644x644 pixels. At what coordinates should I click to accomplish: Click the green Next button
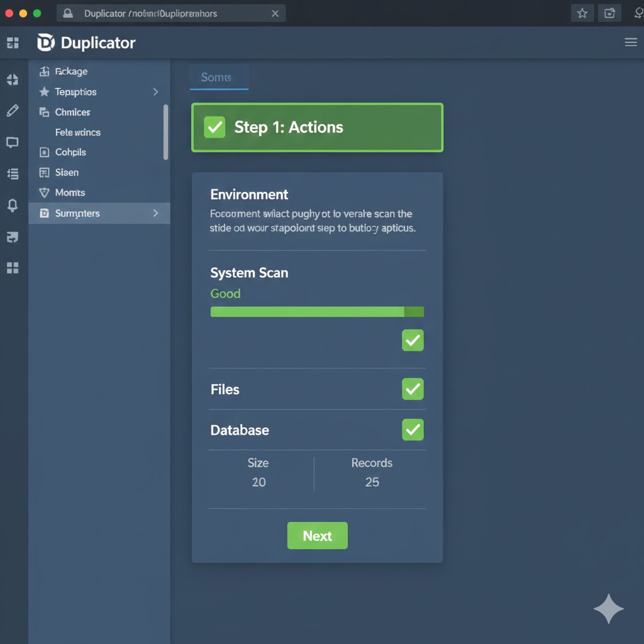coord(317,536)
